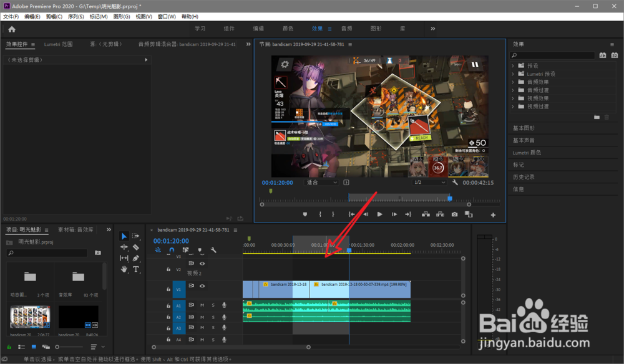Open the 历史记录 panel
Viewport: 624px width, 364px height.
[x=524, y=177]
